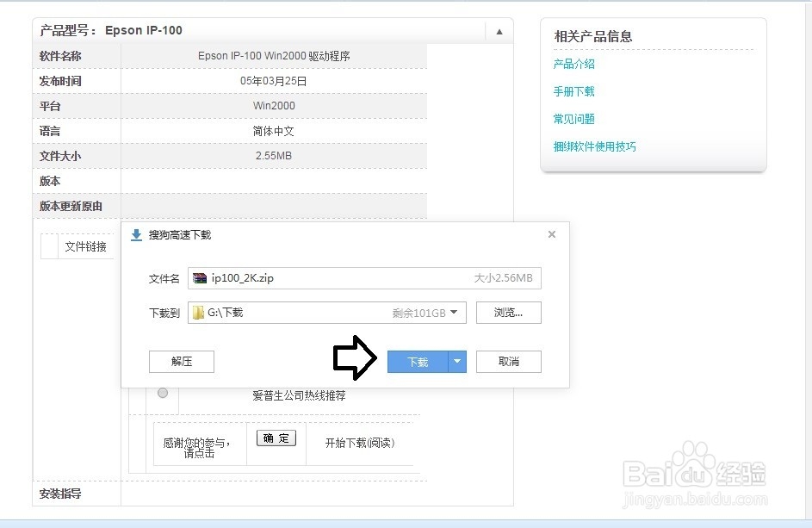Viewport: 812px width, 528px height.
Task: Click the blue download arrow icon in dialog title
Action: click(136, 235)
